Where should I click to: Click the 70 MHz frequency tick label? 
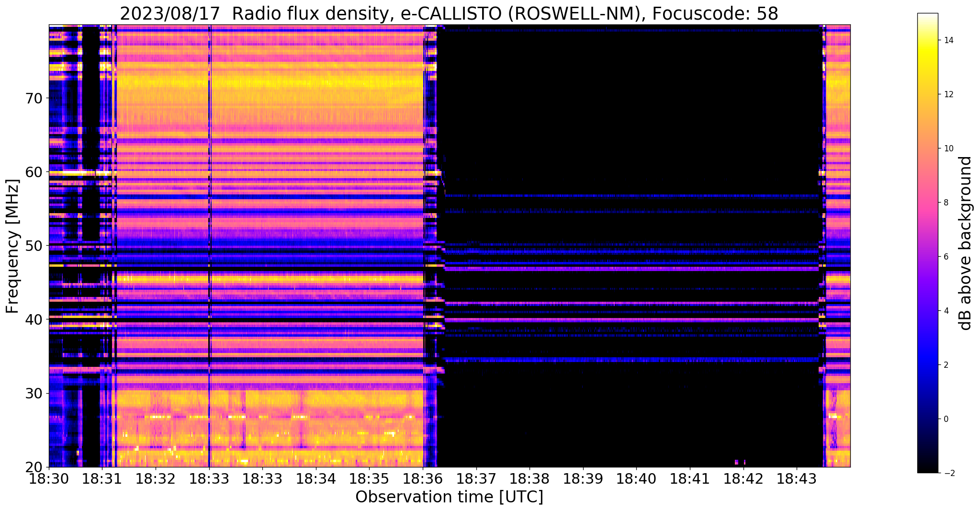click(x=34, y=98)
